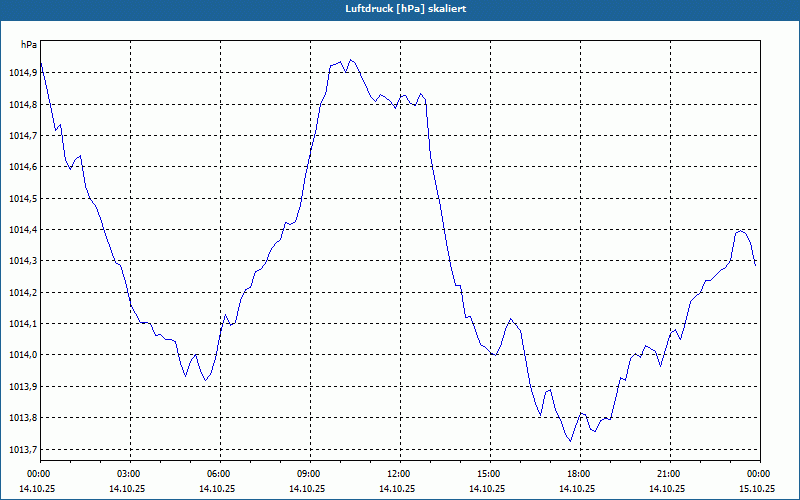
Task: Click the 06:00 time axis label
Action: pyautogui.click(x=220, y=474)
